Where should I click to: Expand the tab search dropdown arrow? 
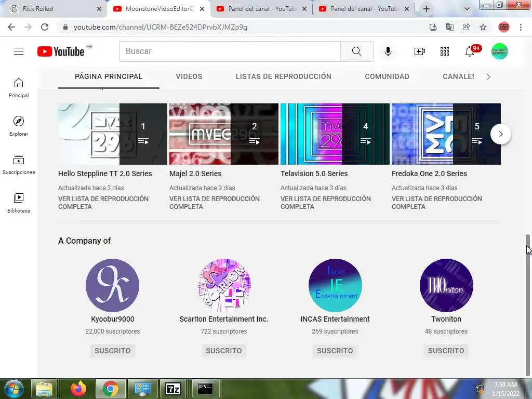467,9
